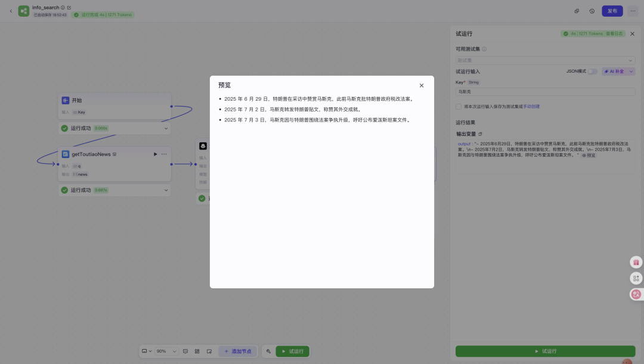Click the comment icon in the bottom toolbar
This screenshot has width=644, height=364.
coord(185,351)
